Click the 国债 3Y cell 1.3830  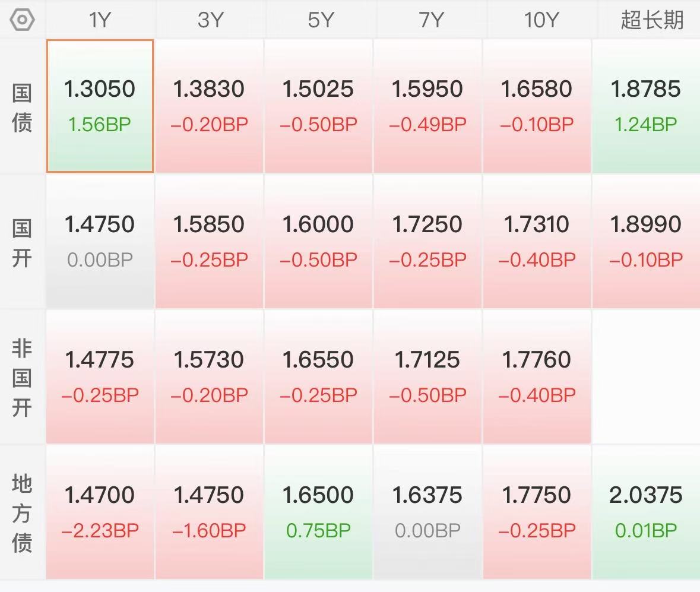[x=209, y=106]
